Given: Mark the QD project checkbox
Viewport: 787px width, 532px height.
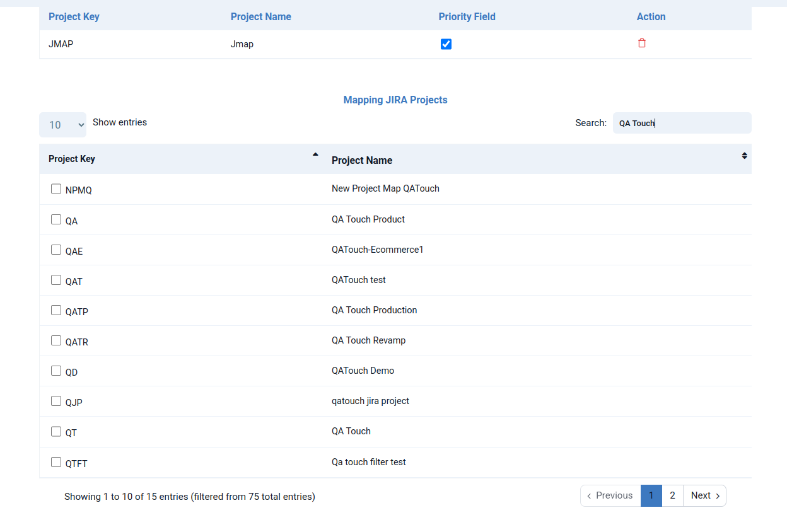Looking at the screenshot, I should [x=56, y=371].
